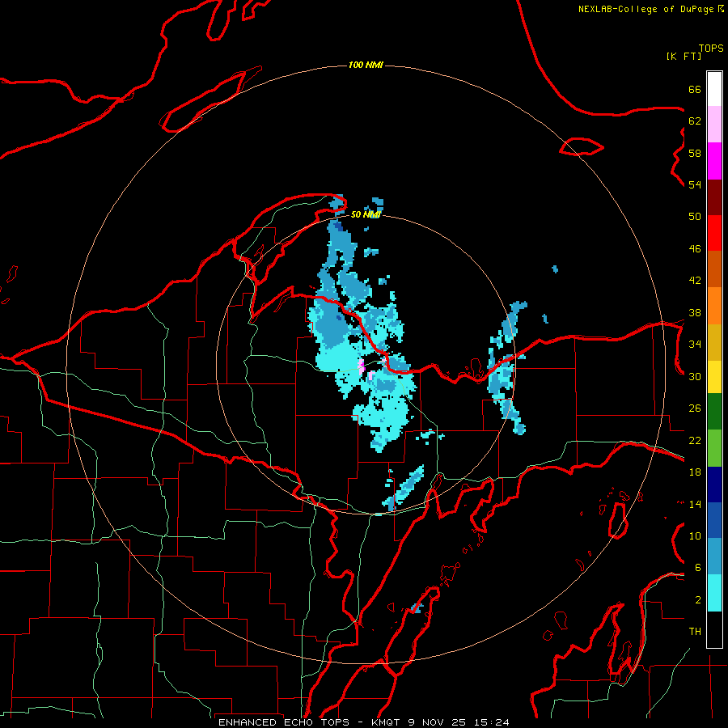Click the 14 legend value
Image resolution: width=728 pixels, height=728 pixels.
pos(695,504)
